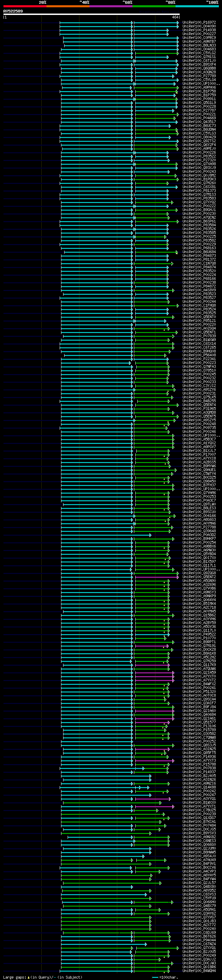Select the UniRef100_Q39648 label

pyautogui.click(x=199, y=531)
